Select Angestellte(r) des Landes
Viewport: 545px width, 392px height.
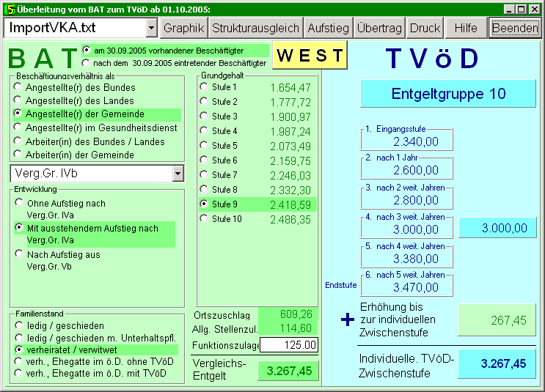coord(73,100)
